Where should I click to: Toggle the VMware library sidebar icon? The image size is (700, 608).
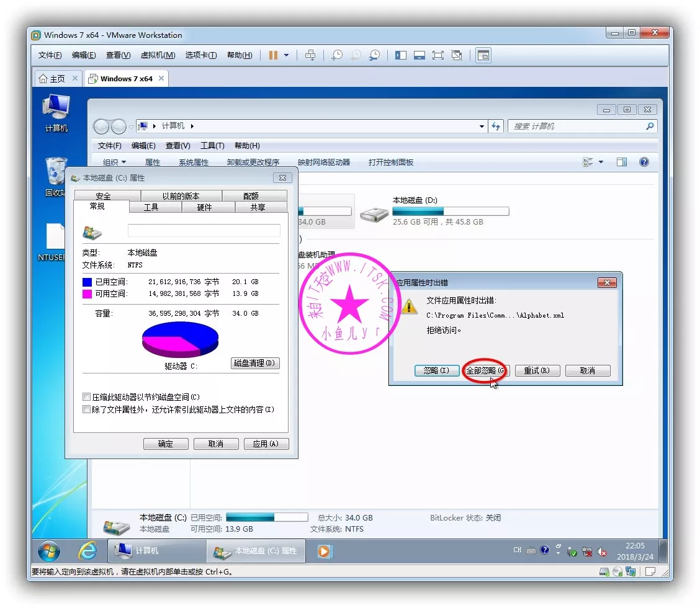point(401,55)
